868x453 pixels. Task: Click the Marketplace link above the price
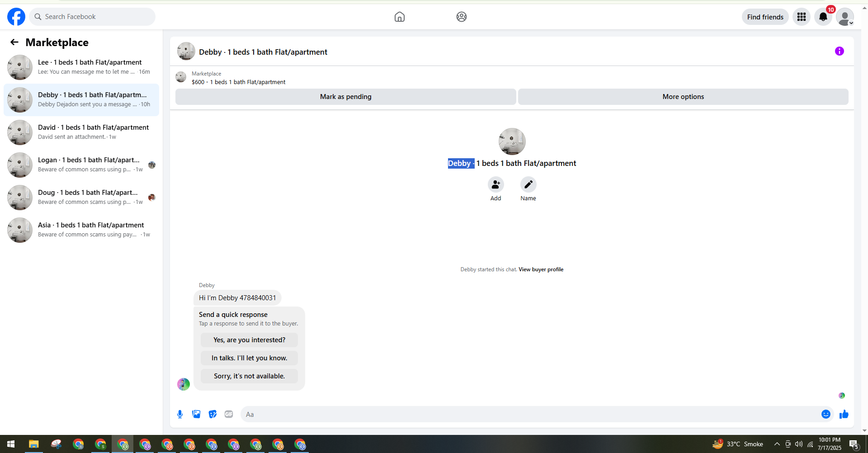click(x=207, y=74)
